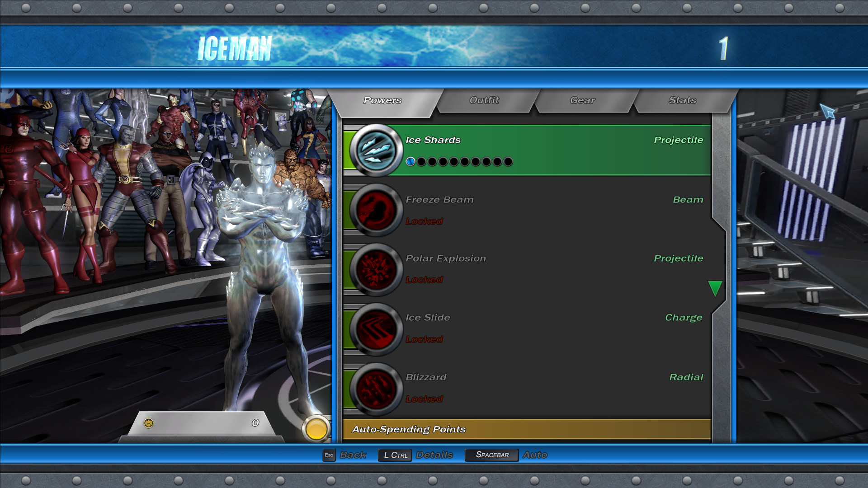868x488 pixels.
Task: Click the Esc key icon next to Back
Action: click(x=329, y=455)
